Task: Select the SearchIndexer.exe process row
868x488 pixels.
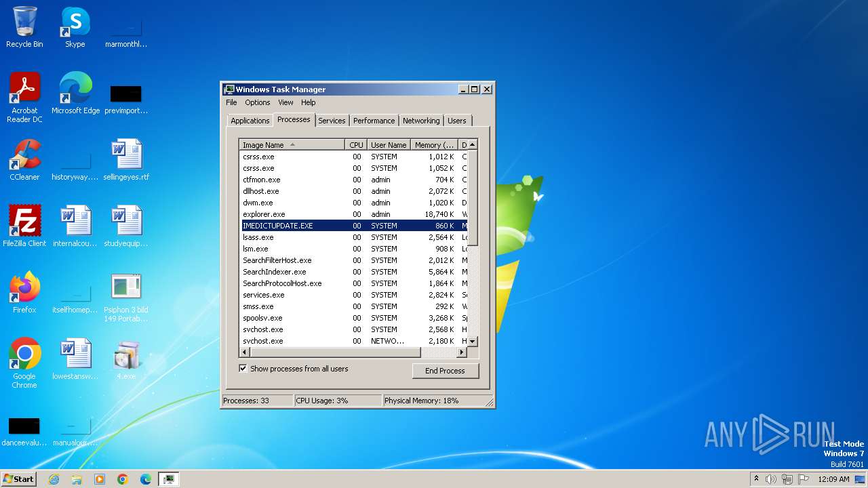Action: [353, 272]
